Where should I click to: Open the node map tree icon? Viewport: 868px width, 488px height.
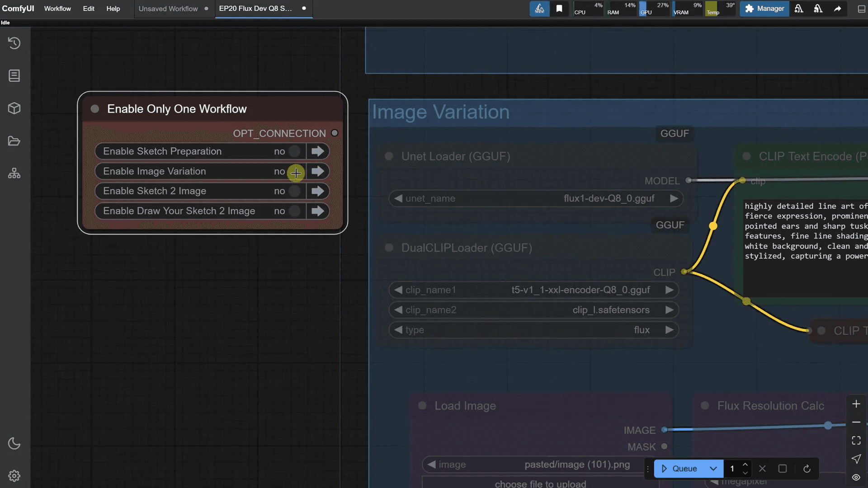pyautogui.click(x=14, y=174)
